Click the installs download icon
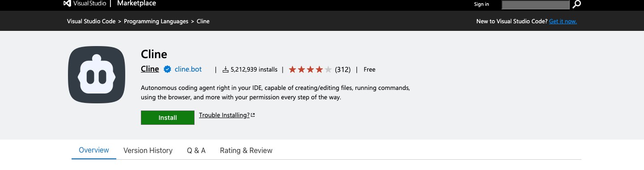Screen dimensions: 644x170 point(226,69)
